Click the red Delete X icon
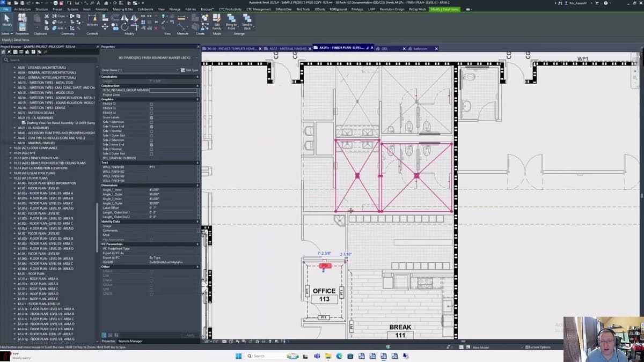Image resolution: width=644 pixels, height=362 pixels. pyautogui.click(x=156, y=28)
